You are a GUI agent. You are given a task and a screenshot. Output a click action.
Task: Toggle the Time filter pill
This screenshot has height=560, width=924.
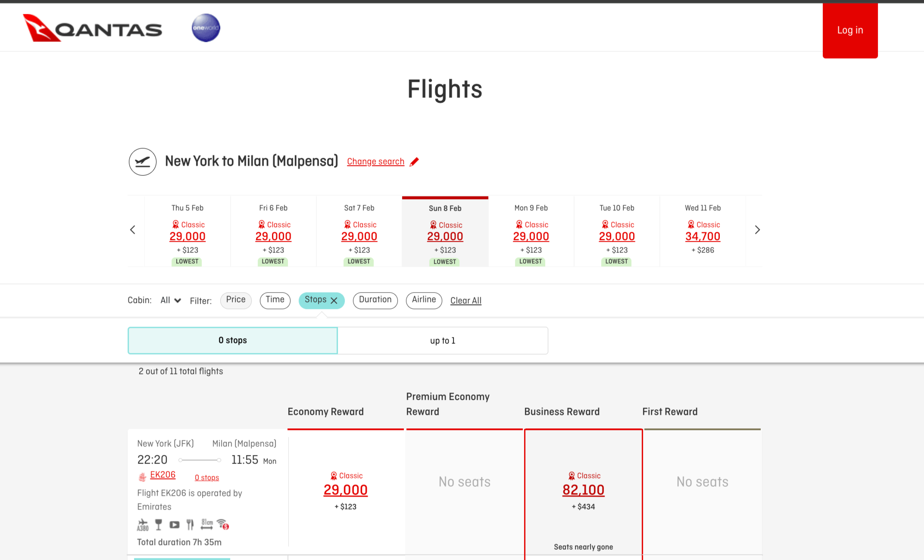[275, 300]
